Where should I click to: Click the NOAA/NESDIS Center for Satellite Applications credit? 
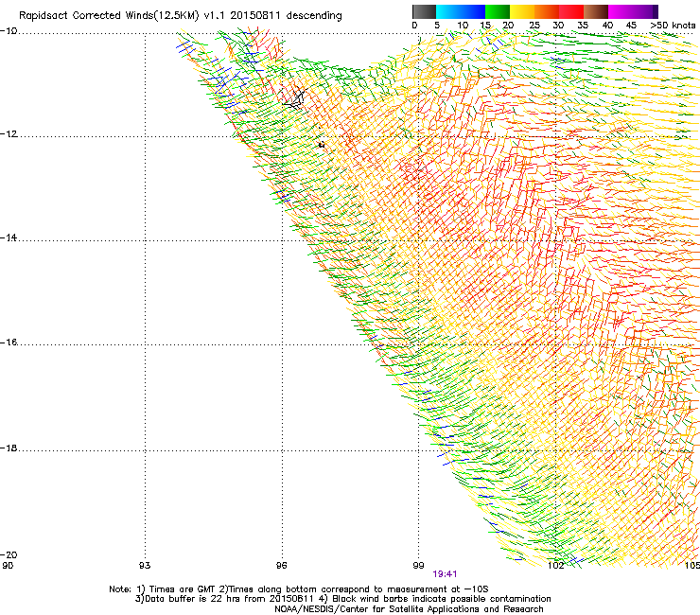[x=409, y=609]
